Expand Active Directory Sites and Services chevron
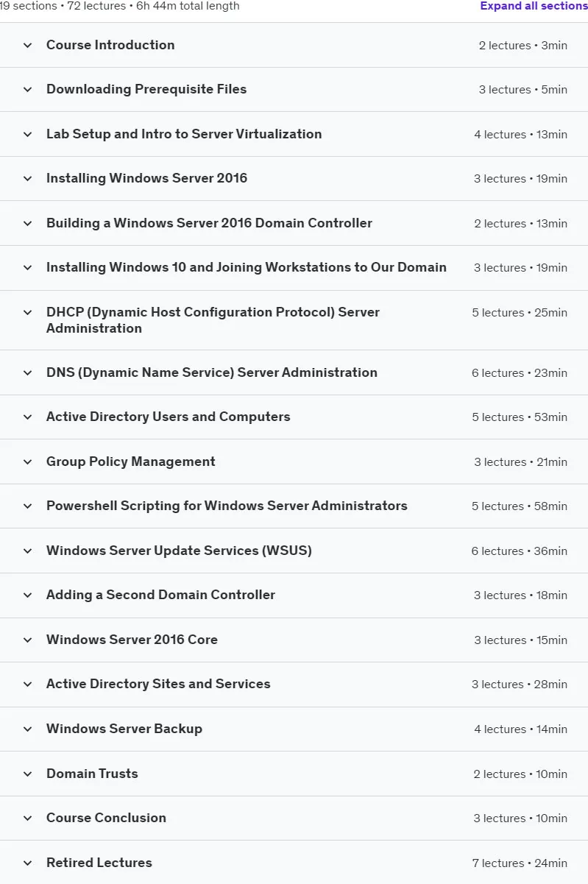Viewport: 588px width, 884px height. click(x=28, y=684)
